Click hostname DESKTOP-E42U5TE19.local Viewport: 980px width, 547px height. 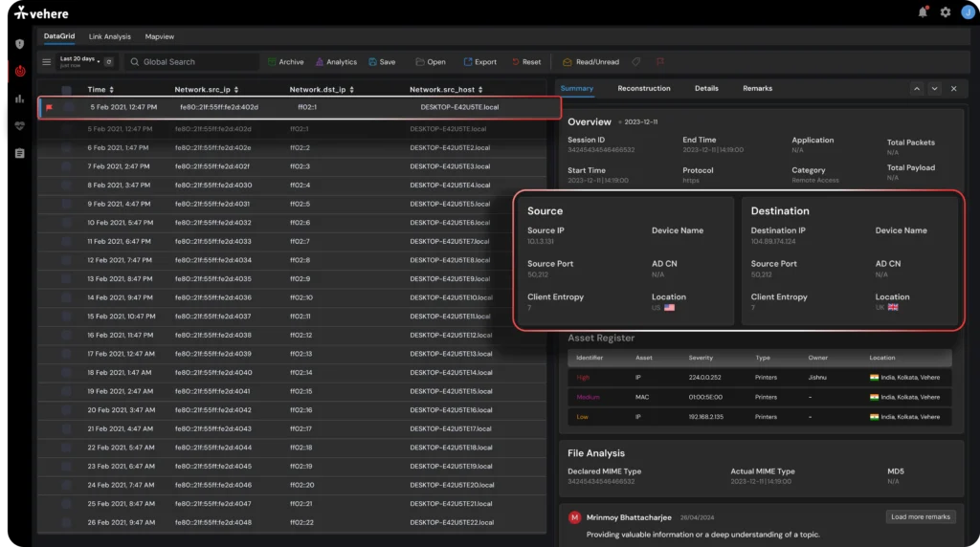pyautogui.click(x=451, y=467)
